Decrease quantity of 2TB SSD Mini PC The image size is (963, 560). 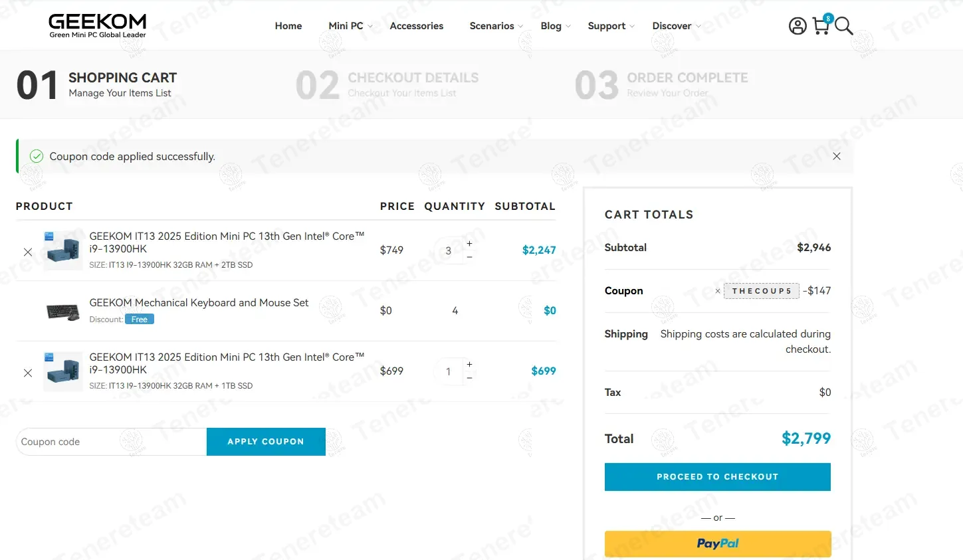(469, 257)
